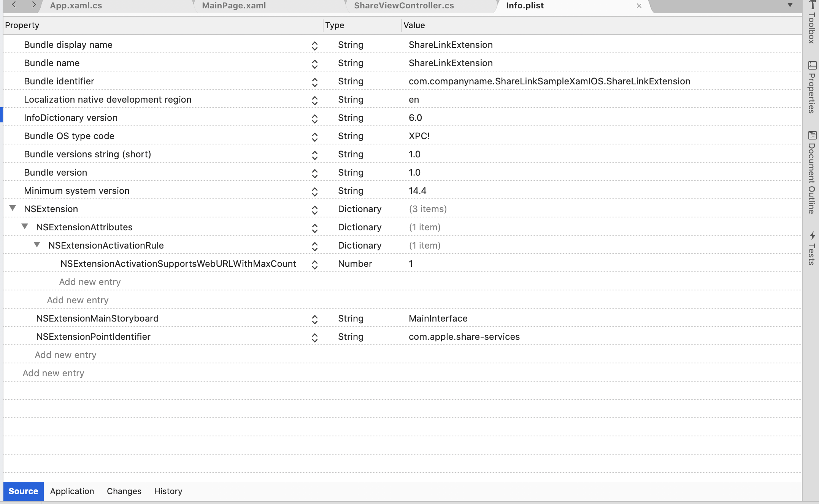
Task: Click the bottom-most Add new entry
Action: pos(53,373)
